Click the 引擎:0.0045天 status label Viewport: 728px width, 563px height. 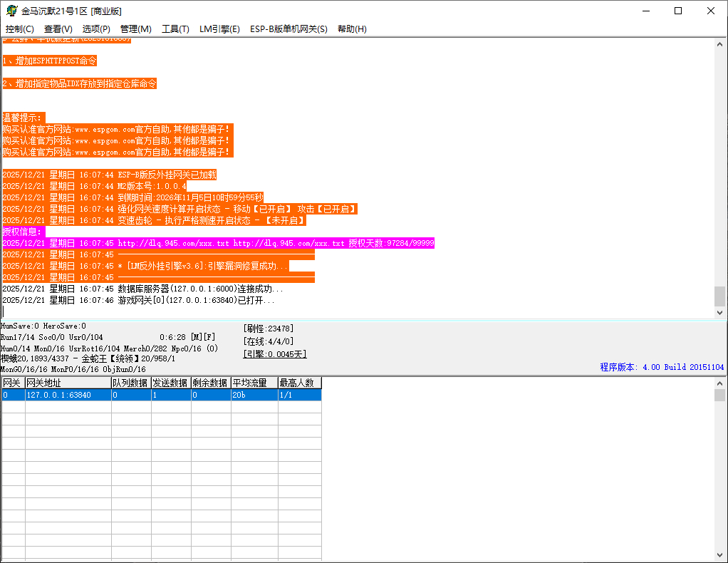point(275,353)
